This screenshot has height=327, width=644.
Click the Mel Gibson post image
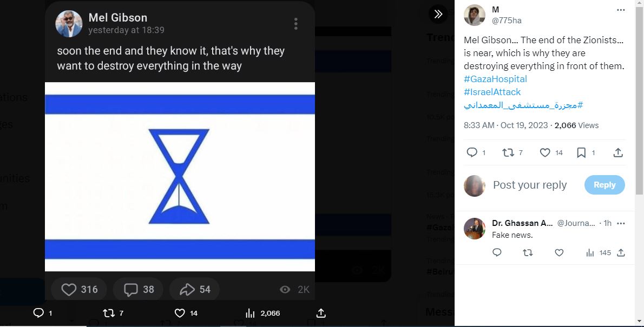pos(180,176)
